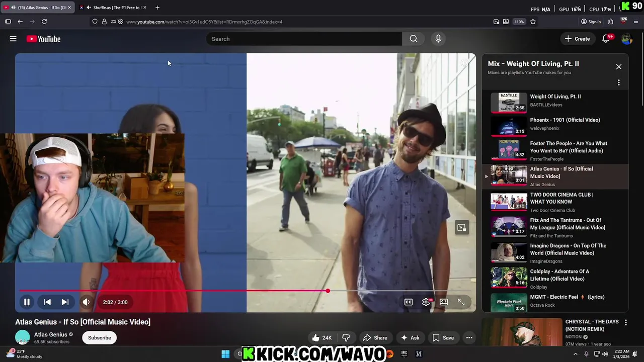Open the MGMT - Electric Feel thumbnail
This screenshot has width=644, height=362.
tap(509, 302)
